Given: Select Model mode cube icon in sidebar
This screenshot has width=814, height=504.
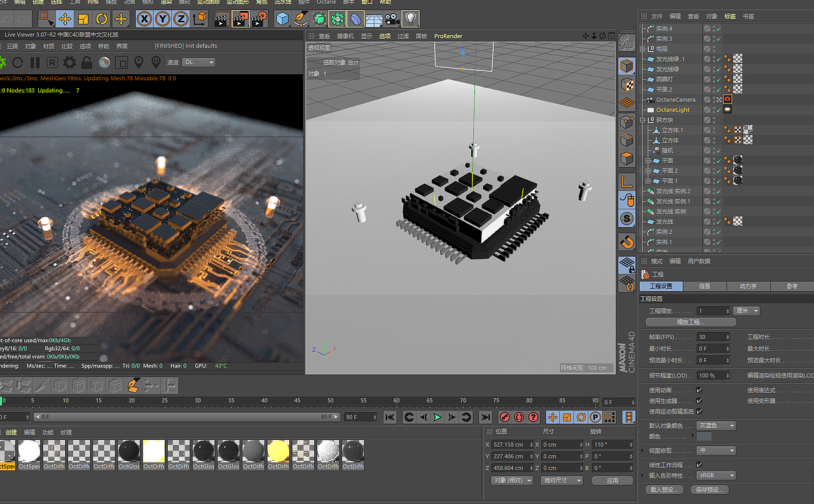Looking at the screenshot, I should point(627,66).
